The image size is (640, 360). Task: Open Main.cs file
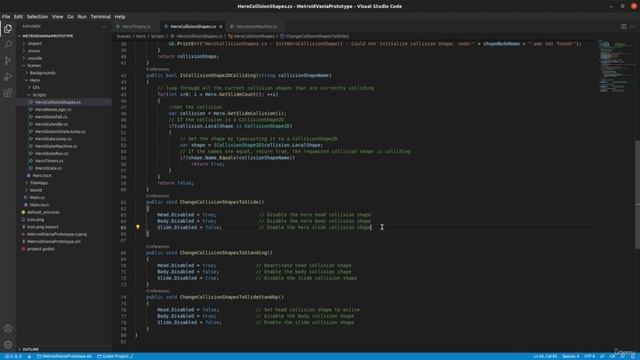37,198
